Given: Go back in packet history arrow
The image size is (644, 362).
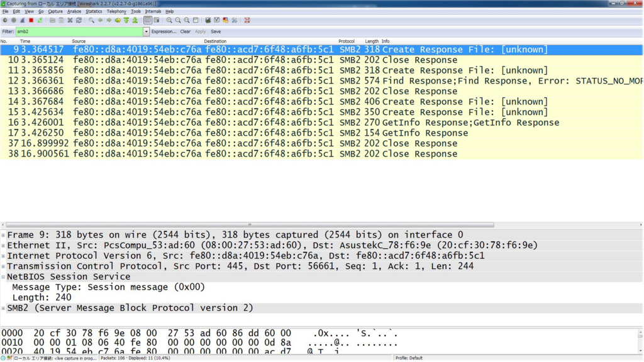Looking at the screenshot, I should click(x=100, y=20).
